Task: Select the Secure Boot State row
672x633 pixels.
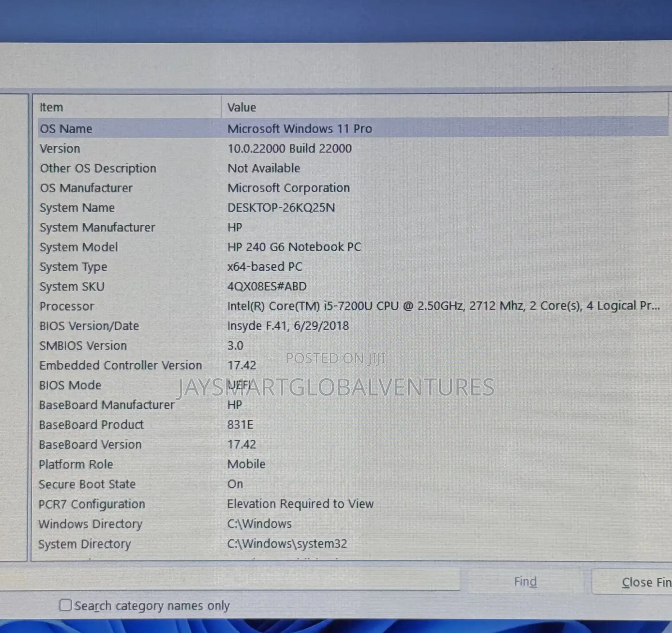Action: point(353,484)
